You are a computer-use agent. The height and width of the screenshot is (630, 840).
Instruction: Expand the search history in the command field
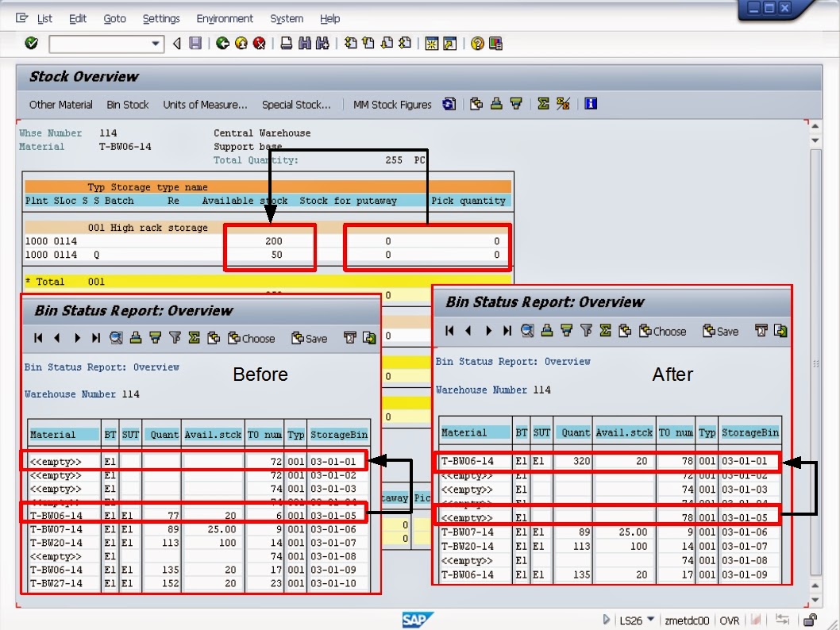click(156, 44)
